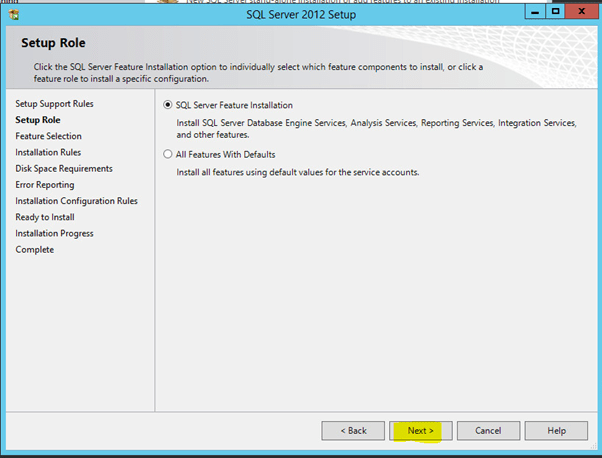
Task: Select the Complete step in sidebar
Action: click(35, 250)
